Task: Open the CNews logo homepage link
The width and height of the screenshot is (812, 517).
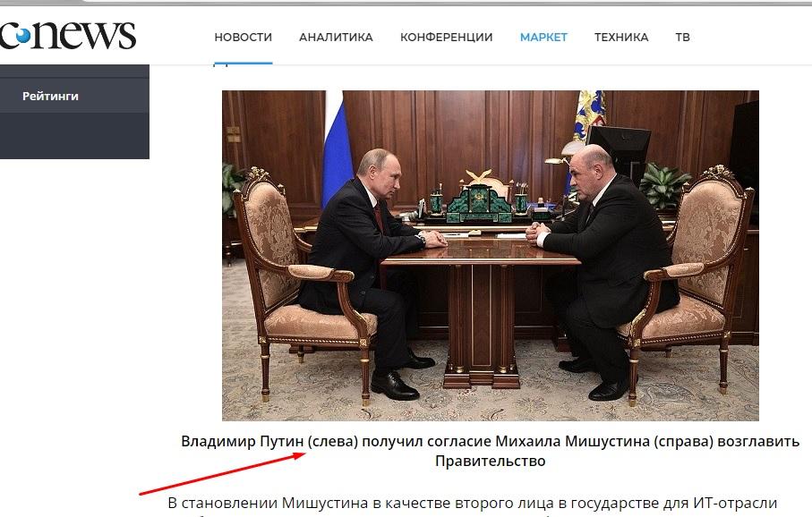Action: tap(68, 35)
